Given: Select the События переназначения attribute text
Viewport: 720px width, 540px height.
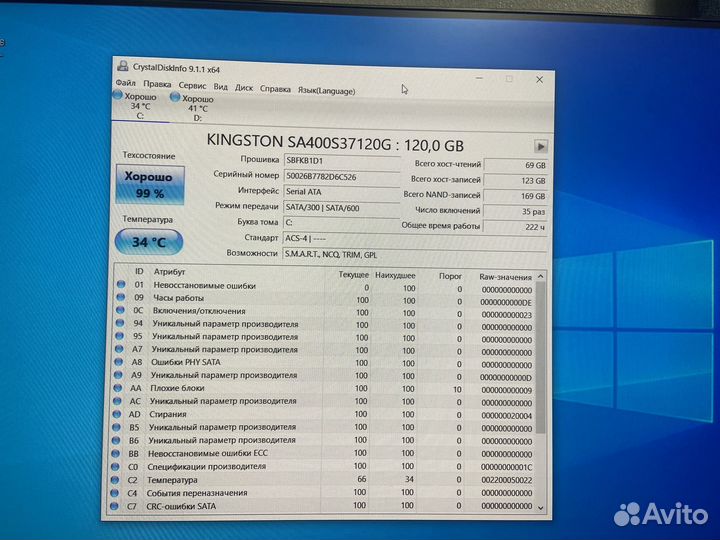Looking at the screenshot, I should pos(197,493).
